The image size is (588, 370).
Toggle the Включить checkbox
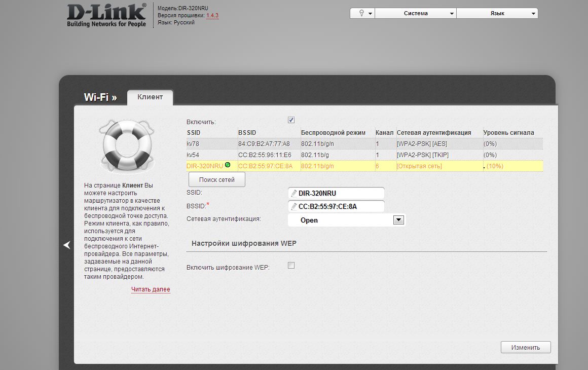pos(291,120)
